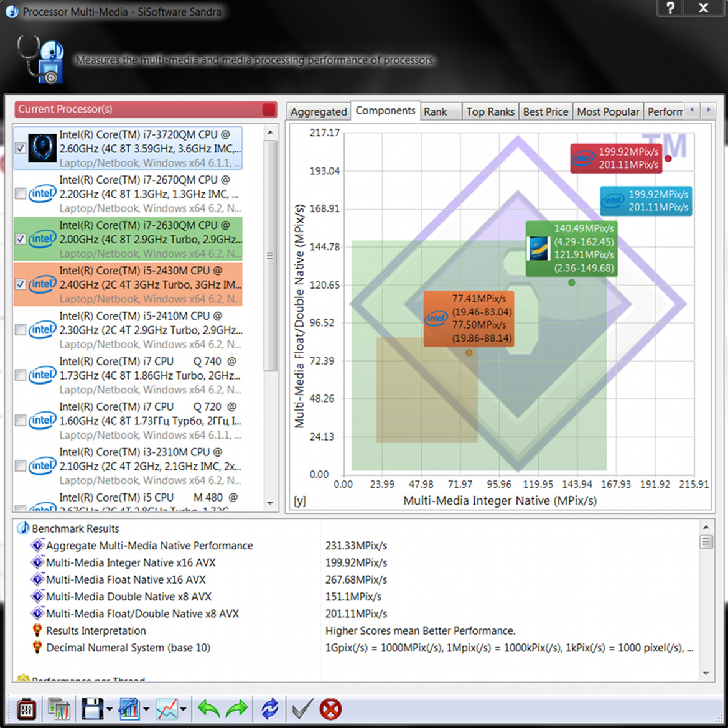Image resolution: width=728 pixels, height=728 pixels.
Task: Click the orange data point on chart
Action: point(469,353)
